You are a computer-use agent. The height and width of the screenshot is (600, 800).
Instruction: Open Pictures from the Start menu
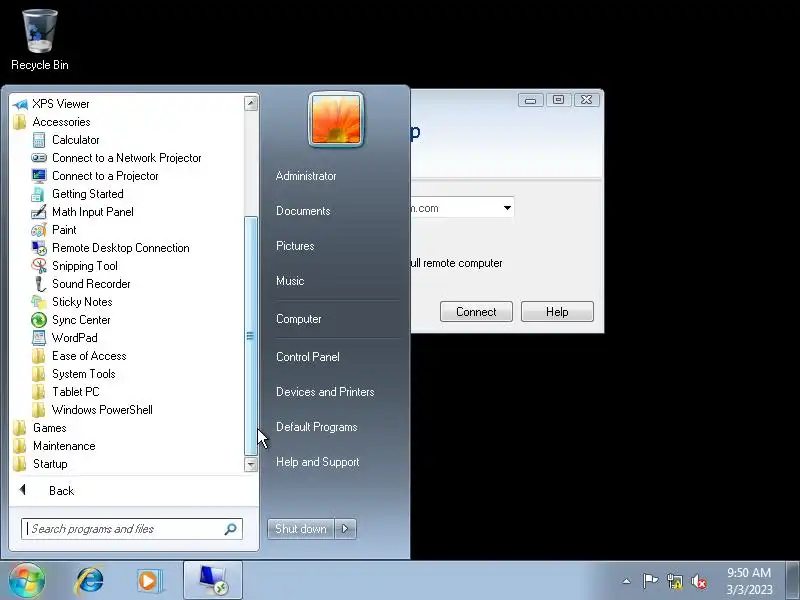(x=295, y=246)
